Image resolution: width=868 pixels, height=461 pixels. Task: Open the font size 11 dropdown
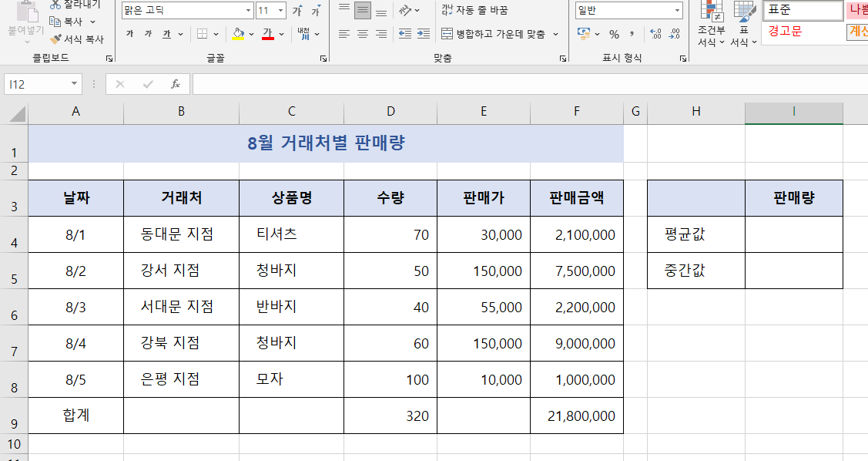pyautogui.click(x=280, y=11)
